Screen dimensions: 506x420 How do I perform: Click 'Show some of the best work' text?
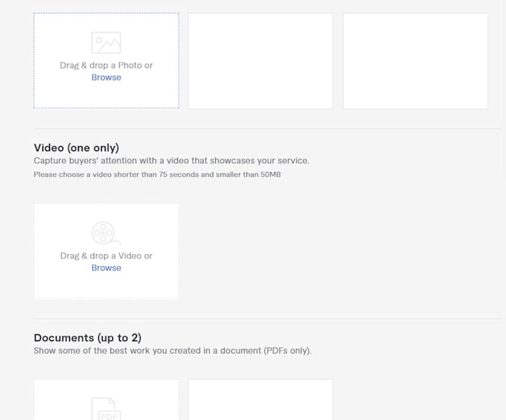(x=173, y=351)
